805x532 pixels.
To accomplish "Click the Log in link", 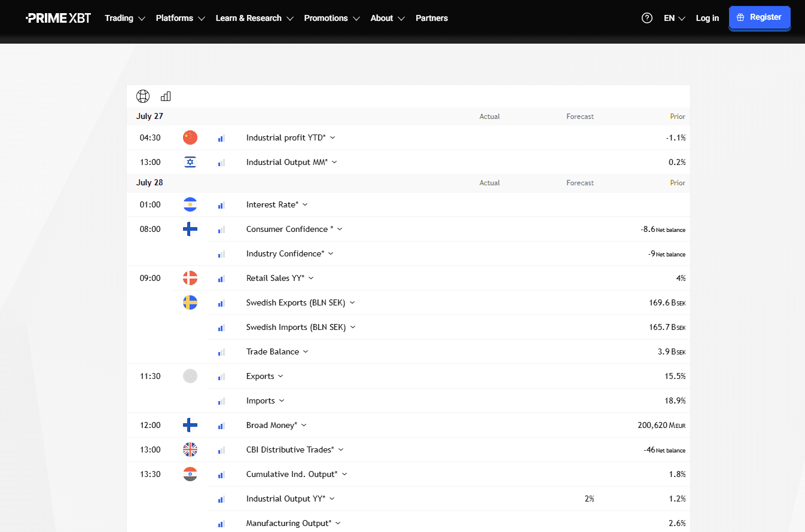I will point(708,18).
